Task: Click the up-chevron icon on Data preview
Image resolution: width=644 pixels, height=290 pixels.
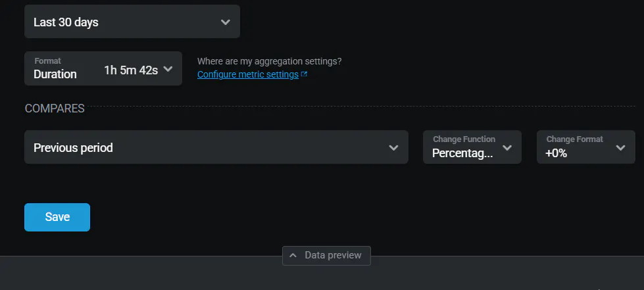Action: (293, 255)
